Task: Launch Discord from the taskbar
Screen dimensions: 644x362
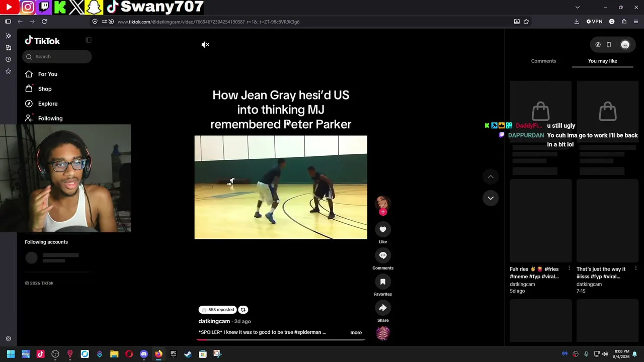Action: [x=144, y=354]
